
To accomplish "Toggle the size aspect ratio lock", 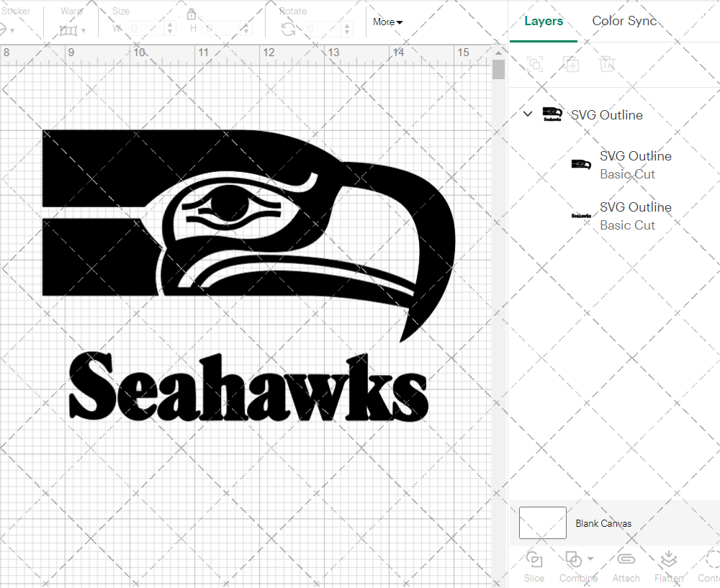I will [x=192, y=14].
